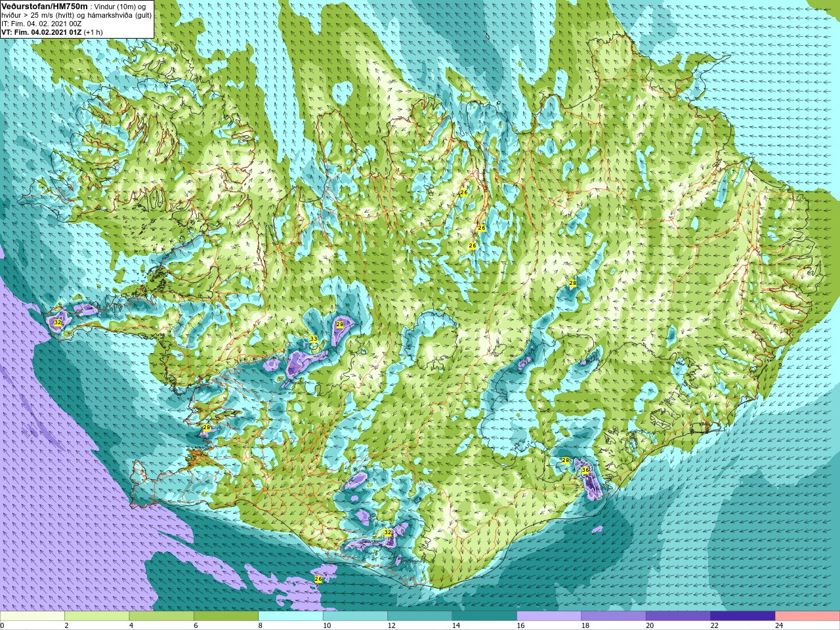Select the 22–24 dark indigo legend swatch
The height and width of the screenshot is (630, 840).
pos(743,616)
